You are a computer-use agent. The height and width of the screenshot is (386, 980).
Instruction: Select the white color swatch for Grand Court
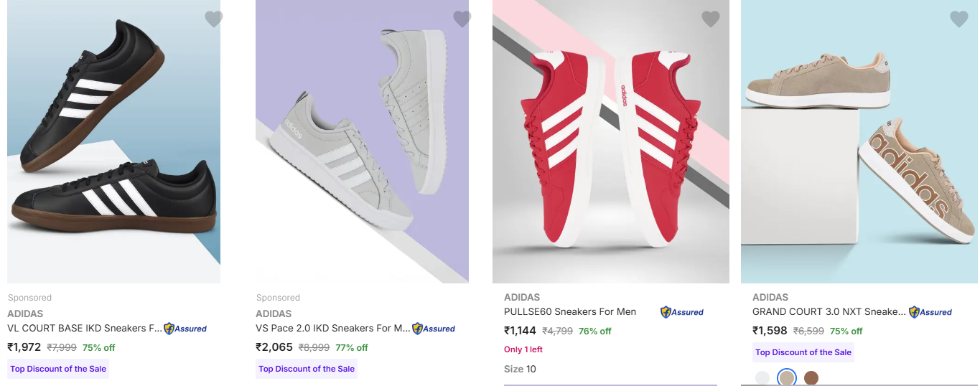click(762, 378)
